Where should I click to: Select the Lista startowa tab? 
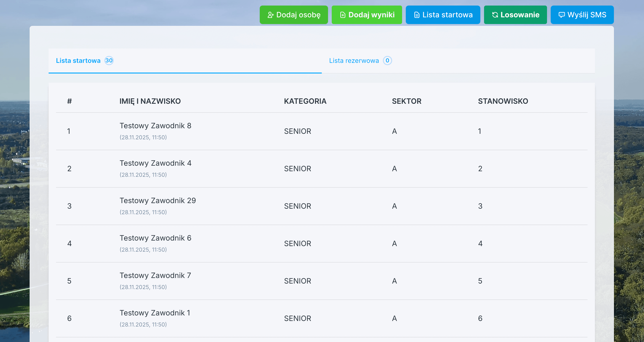point(78,60)
